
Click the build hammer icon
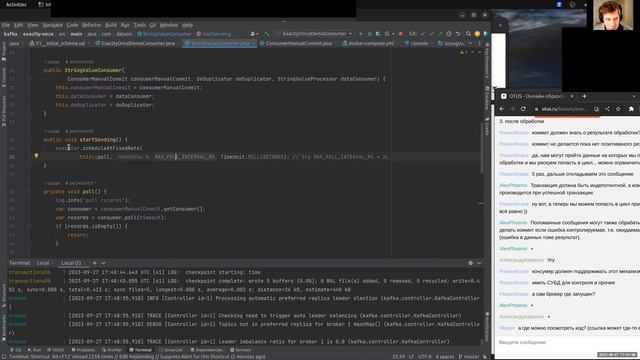click(267, 34)
